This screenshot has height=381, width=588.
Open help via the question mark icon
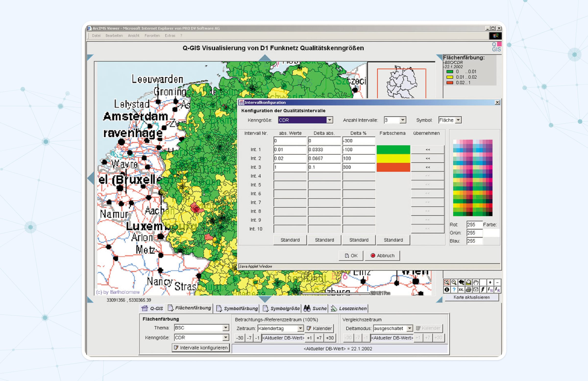(454, 290)
